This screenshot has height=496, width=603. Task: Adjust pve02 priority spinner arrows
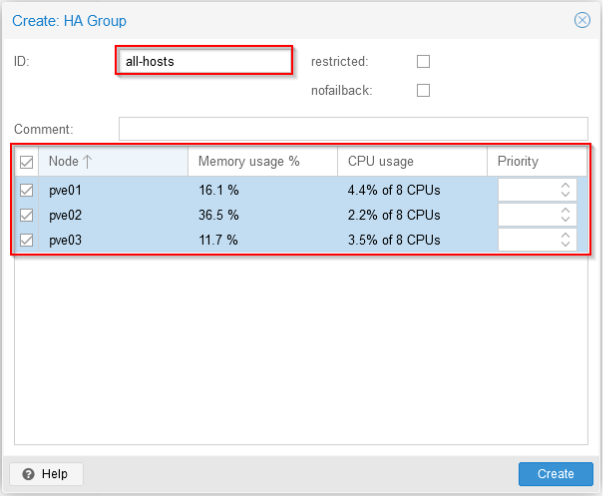[566, 215]
